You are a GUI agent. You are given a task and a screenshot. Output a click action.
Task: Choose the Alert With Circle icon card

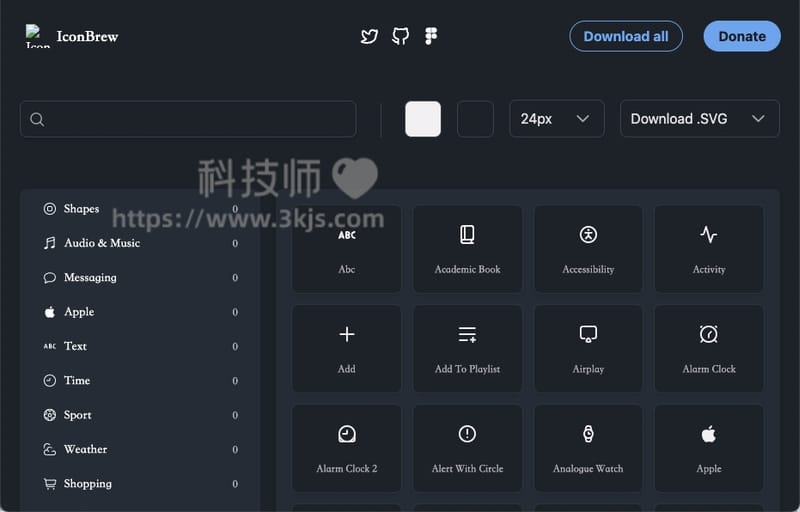(467, 448)
